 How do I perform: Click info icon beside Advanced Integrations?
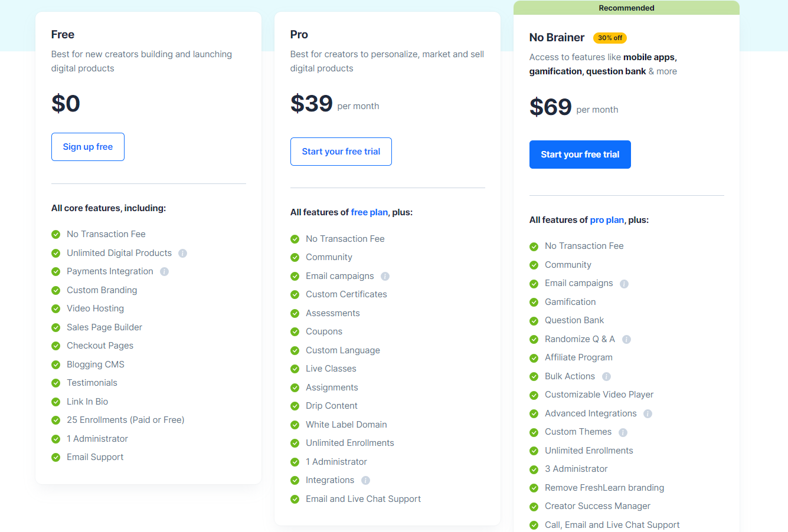648,413
